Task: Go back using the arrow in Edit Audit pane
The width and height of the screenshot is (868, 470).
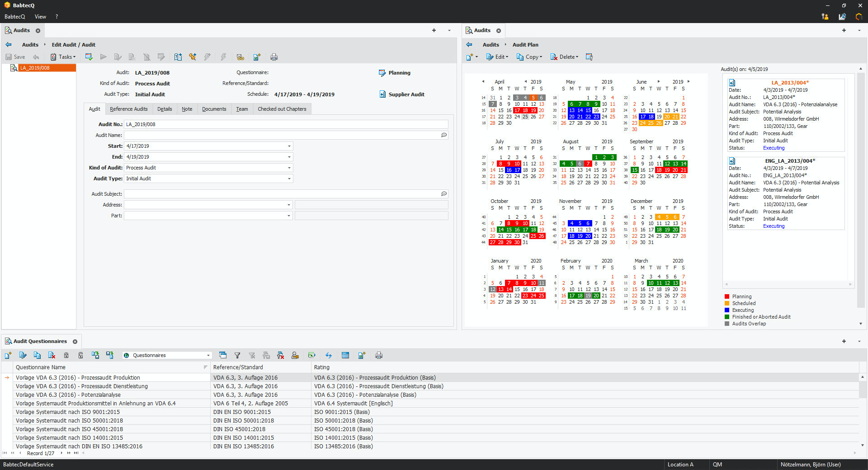Action: (9, 45)
